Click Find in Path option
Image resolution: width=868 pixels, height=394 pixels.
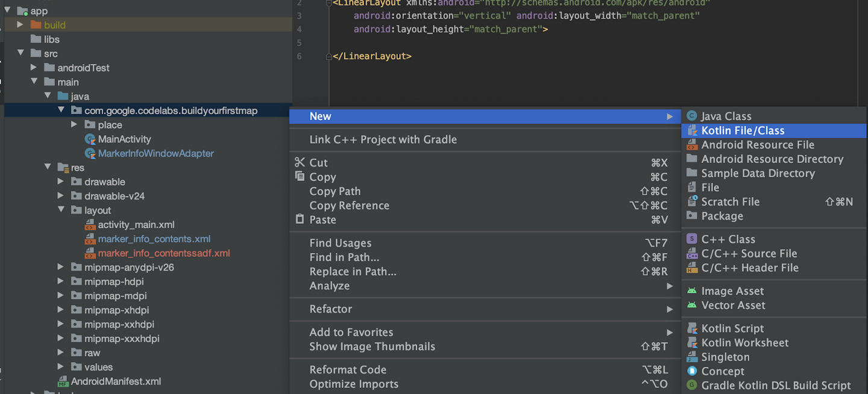click(x=344, y=257)
